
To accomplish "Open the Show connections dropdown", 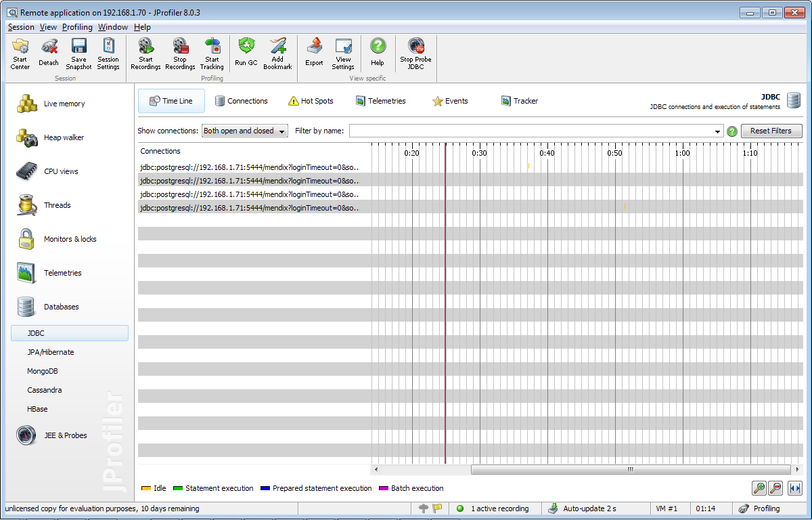I will (245, 131).
